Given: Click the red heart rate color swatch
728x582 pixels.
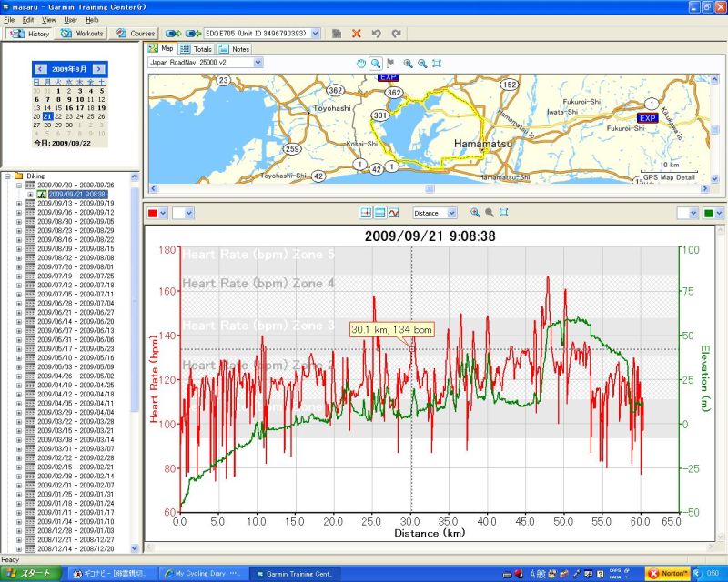Looking at the screenshot, I should (x=152, y=213).
